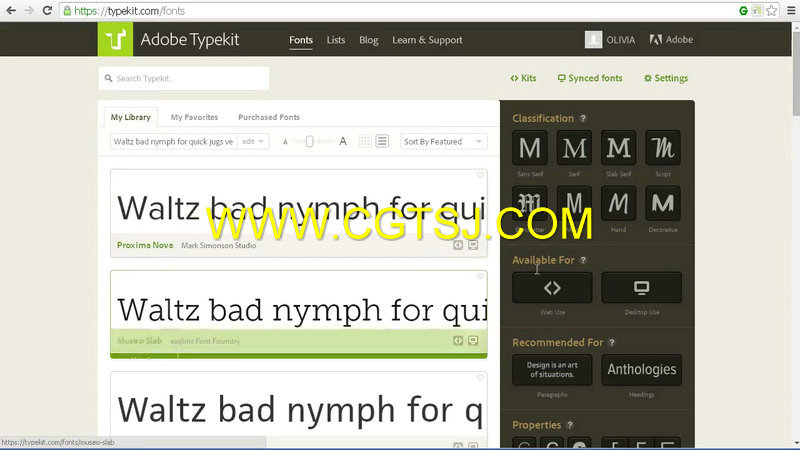Image resolution: width=800 pixels, height=450 pixels.
Task: Favorite Museo Slab with heart icon
Action: click(x=480, y=276)
